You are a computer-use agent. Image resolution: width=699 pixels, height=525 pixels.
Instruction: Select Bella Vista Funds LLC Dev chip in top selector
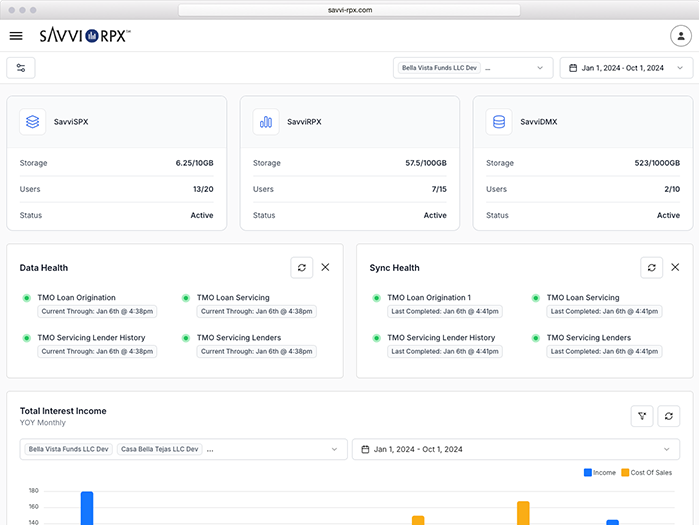point(439,68)
